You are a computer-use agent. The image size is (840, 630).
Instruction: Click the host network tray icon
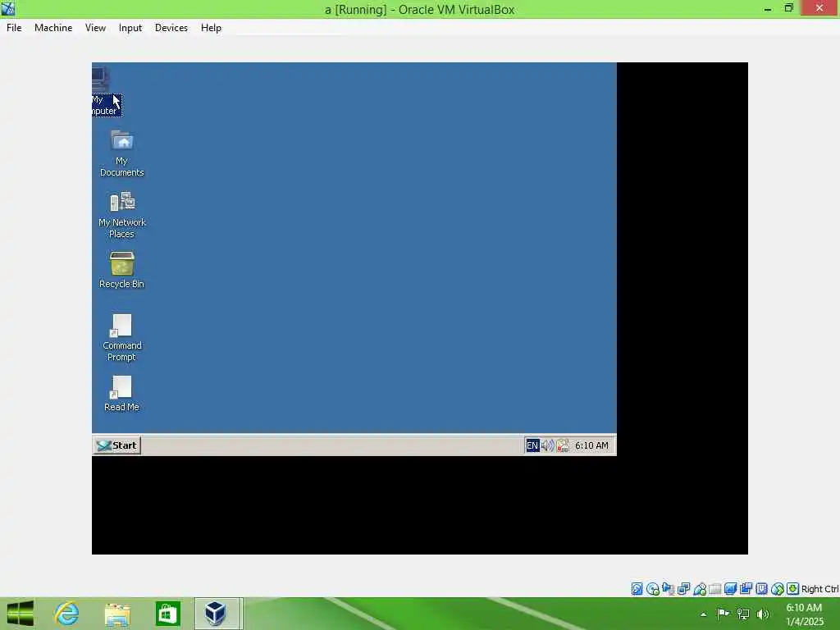(743, 614)
